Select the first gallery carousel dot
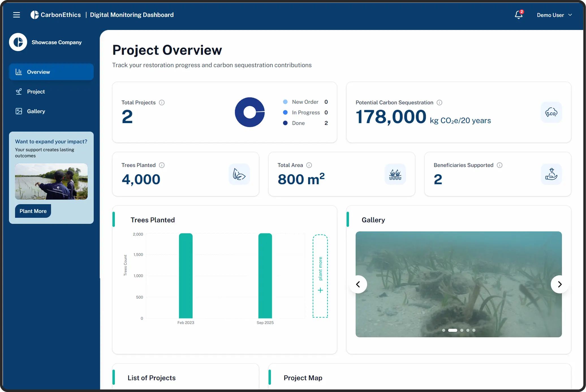Screen dimensions: 586x392 443,330
